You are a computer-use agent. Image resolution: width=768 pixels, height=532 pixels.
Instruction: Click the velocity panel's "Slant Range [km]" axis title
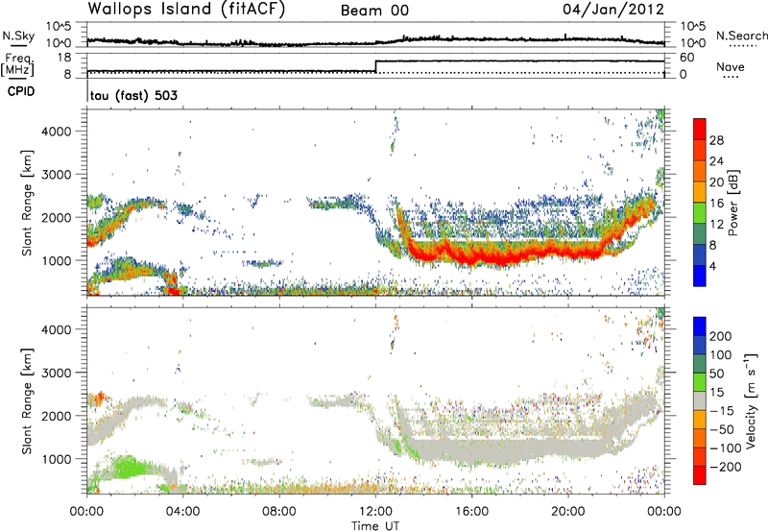[x=27, y=400]
